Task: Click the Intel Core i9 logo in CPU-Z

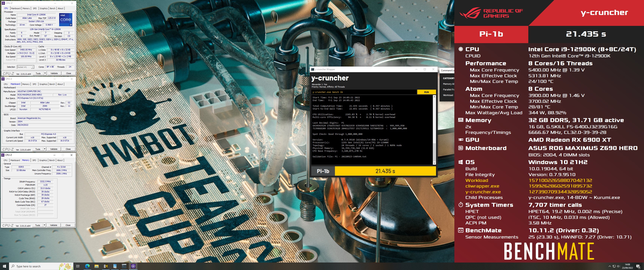Action: [x=66, y=19]
